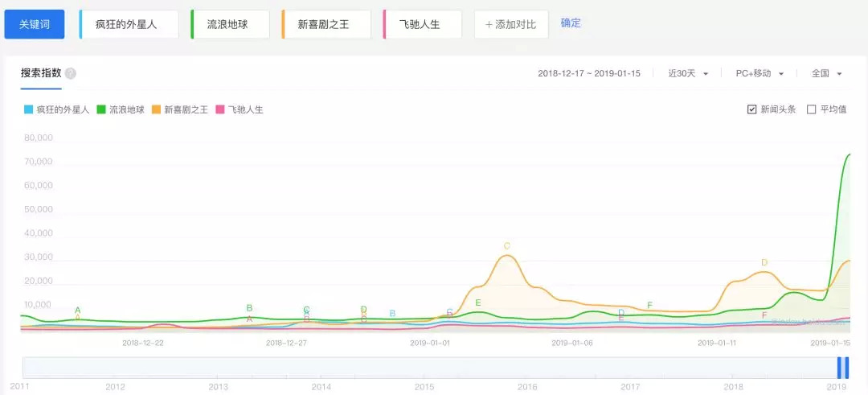The width and height of the screenshot is (868, 395).
Task: Click the blue timeline range slider handle
Action: [842, 368]
